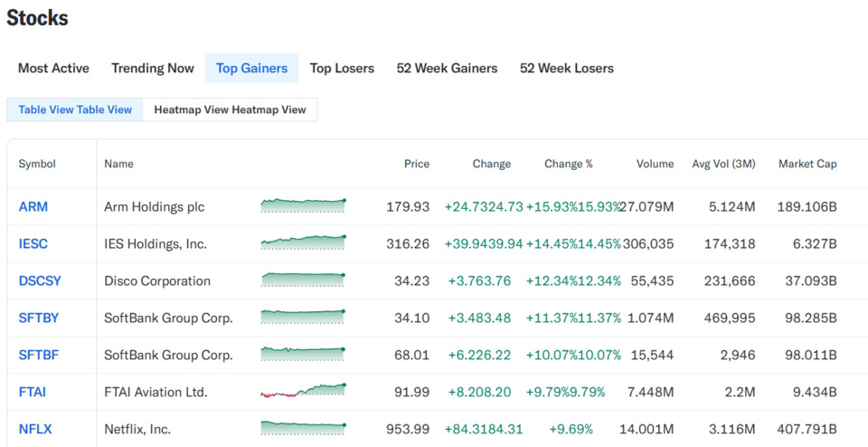Viewport: 868px width, 447px height.
Task: Switch to Heatmap View
Action: 231,109
